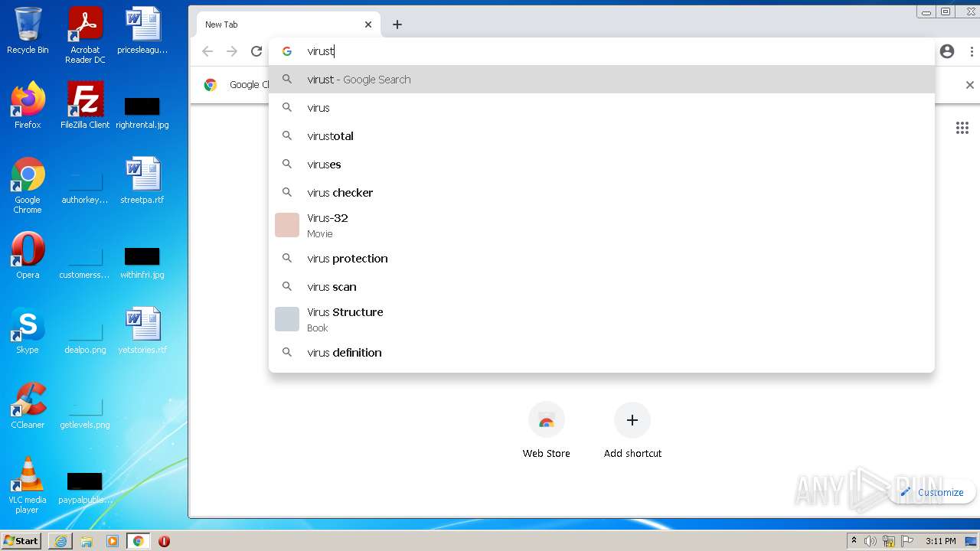Open Chrome profile avatar menu
Screen dimensions: 980x551
tap(947, 51)
